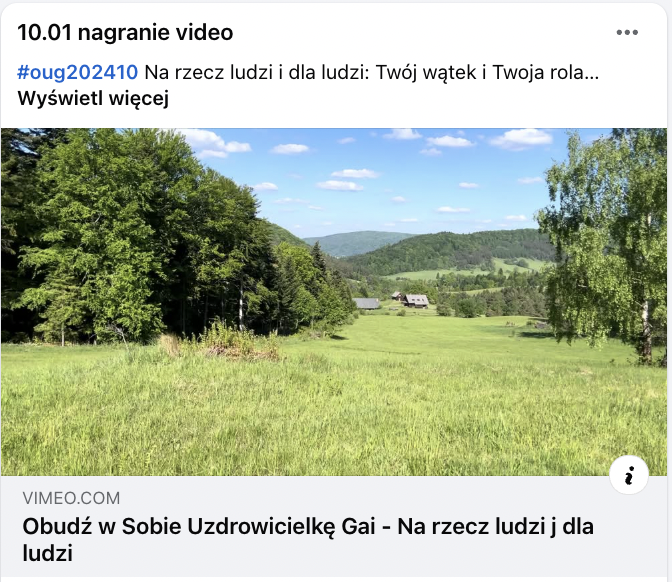Open "Obudź w Sobie Uzdrowicielkę Gai" link title
Screen dimensions: 672x582
pyautogui.click(x=308, y=540)
